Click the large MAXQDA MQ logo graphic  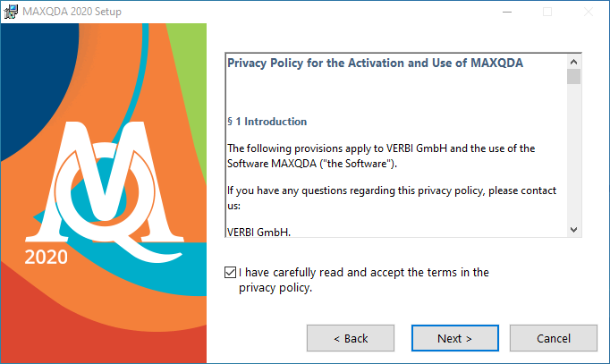105,190
